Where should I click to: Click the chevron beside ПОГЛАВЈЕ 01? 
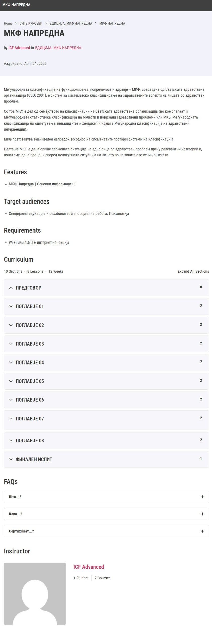point(11,306)
